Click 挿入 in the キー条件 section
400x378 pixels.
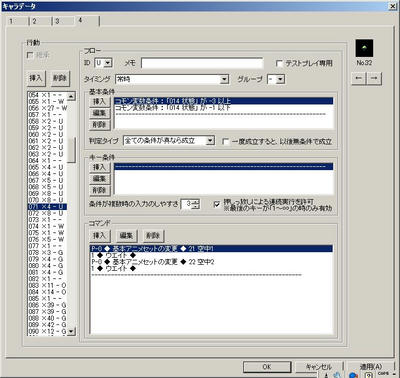tap(99, 167)
